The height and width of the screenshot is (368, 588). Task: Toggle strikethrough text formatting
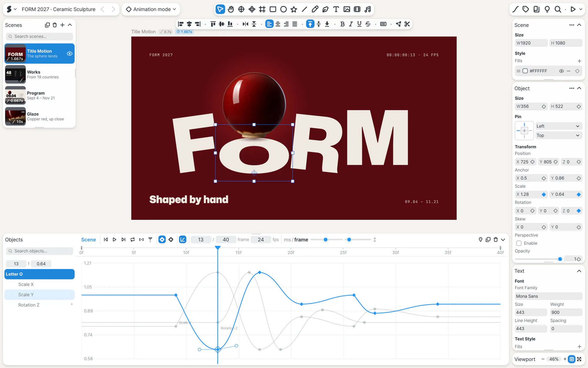coord(368,24)
